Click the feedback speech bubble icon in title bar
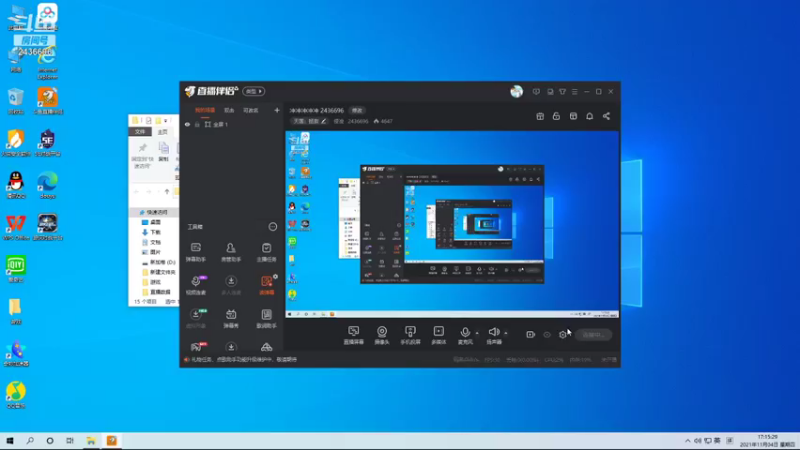The height and width of the screenshot is (450, 800). pos(536,92)
